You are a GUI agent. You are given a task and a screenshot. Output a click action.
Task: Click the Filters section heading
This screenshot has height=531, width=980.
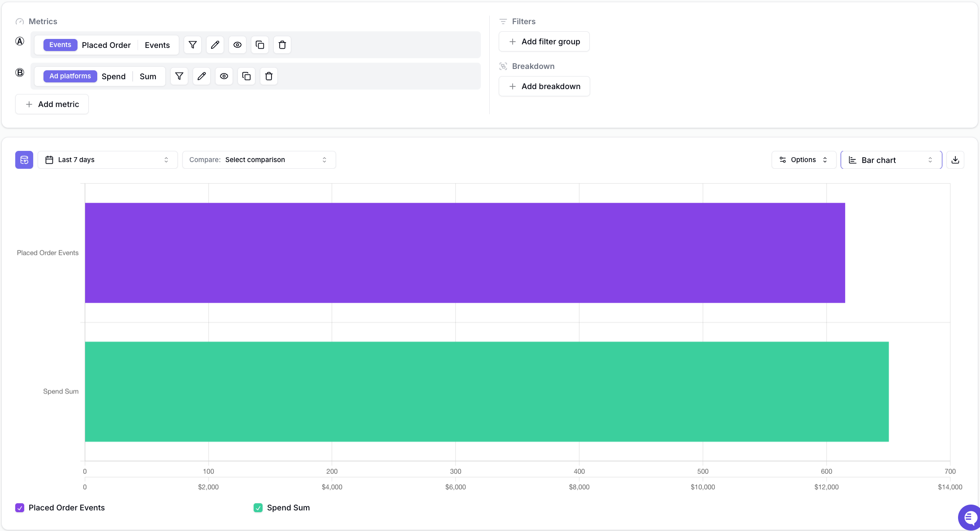coord(524,21)
